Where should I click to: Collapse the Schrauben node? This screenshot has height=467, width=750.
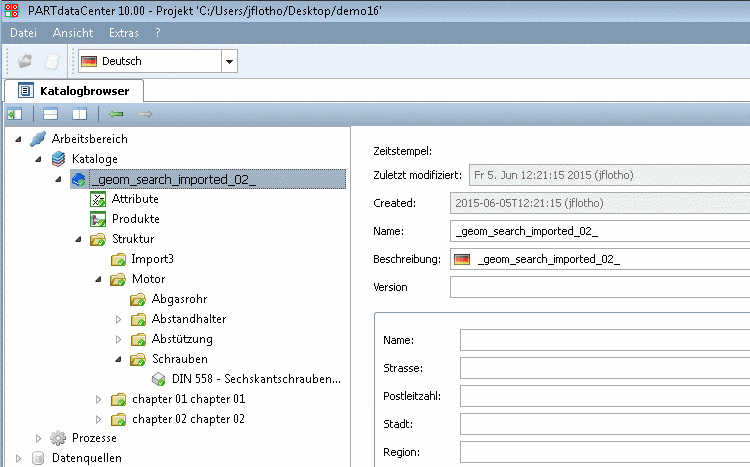tap(118, 359)
